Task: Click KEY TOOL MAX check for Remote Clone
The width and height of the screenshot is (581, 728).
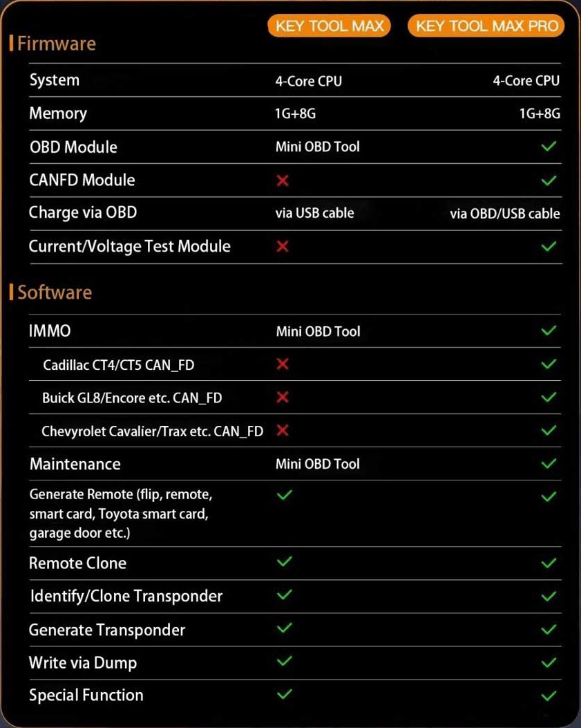Action: [284, 562]
